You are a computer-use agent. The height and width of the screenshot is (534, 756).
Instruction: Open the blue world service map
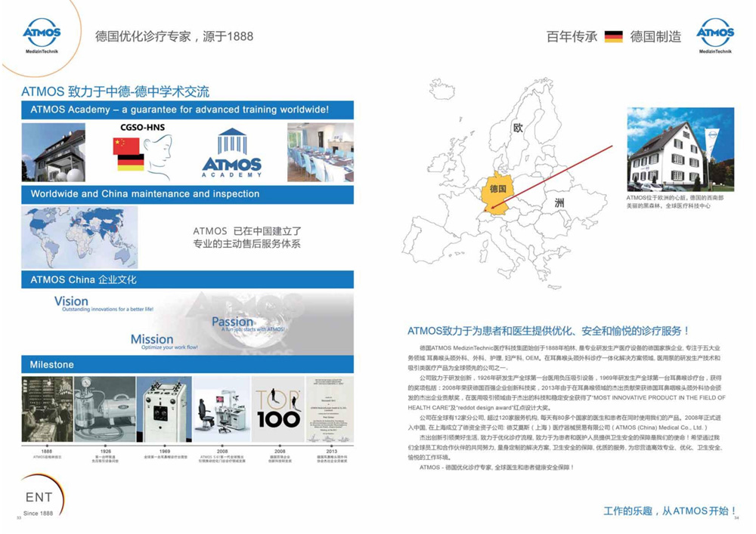pos(79,237)
